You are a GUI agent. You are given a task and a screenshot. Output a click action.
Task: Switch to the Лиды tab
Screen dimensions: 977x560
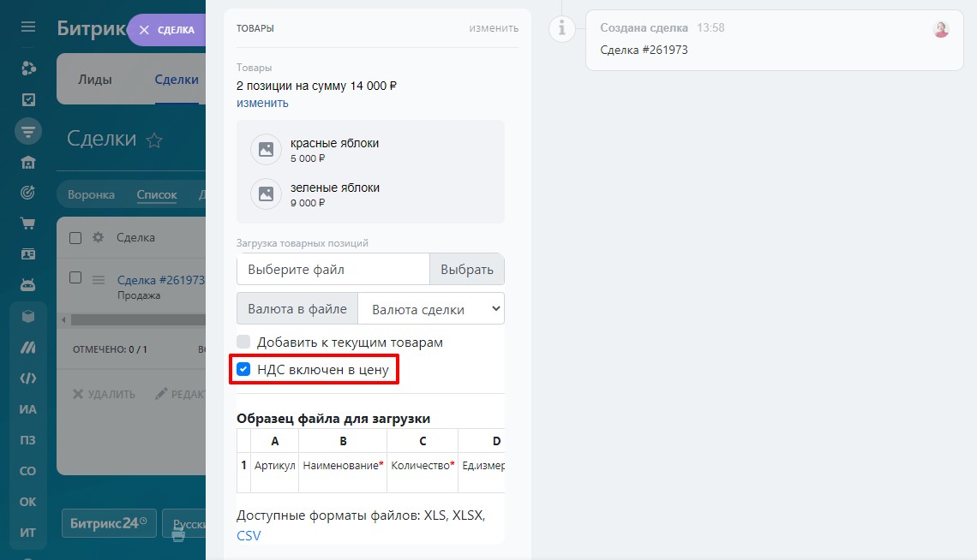(x=95, y=79)
